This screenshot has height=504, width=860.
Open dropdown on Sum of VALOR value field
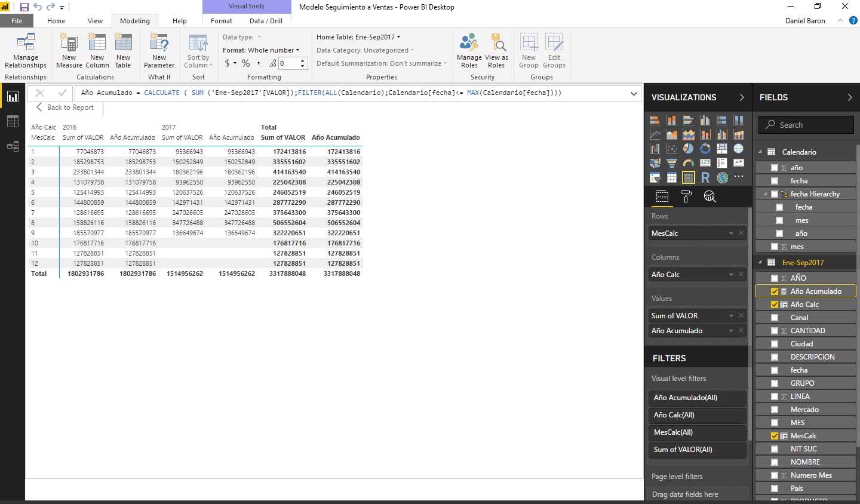731,316
